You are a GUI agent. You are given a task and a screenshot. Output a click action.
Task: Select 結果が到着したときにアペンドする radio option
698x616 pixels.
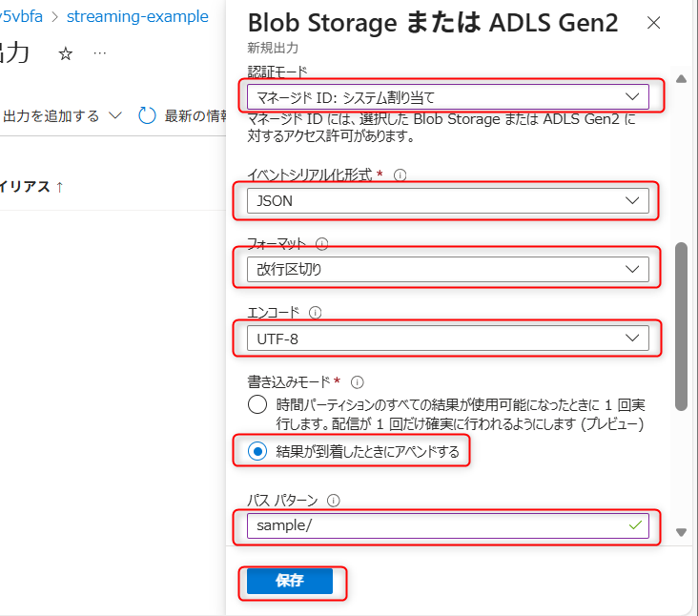click(257, 452)
